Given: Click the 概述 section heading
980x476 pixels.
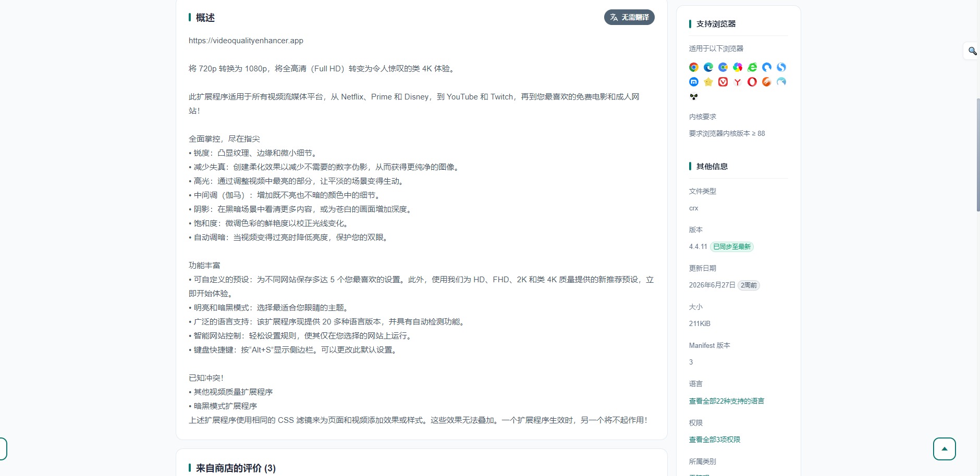Looking at the screenshot, I should [x=205, y=18].
